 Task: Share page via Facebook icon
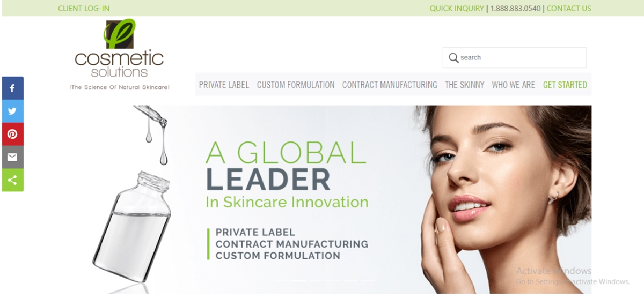click(x=13, y=88)
